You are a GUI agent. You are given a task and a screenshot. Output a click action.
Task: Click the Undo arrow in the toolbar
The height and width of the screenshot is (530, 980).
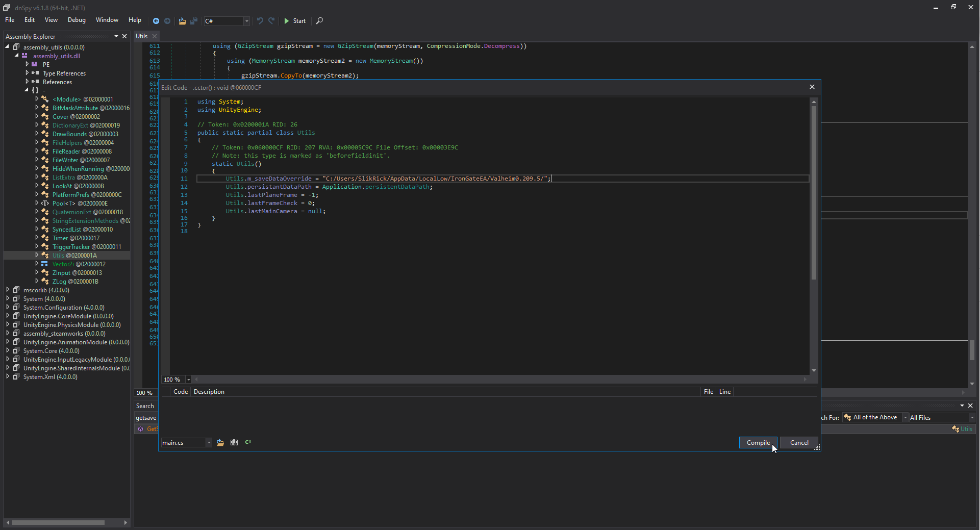tap(260, 21)
